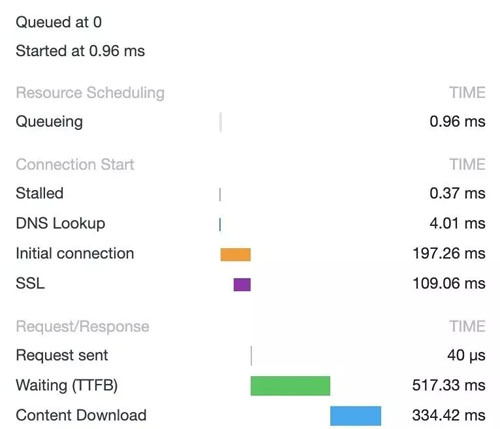
Task: Select the Resource Scheduling section header
Action: (x=90, y=92)
